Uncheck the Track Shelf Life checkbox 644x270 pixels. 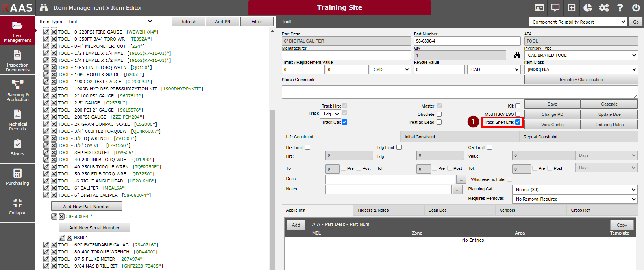518,122
